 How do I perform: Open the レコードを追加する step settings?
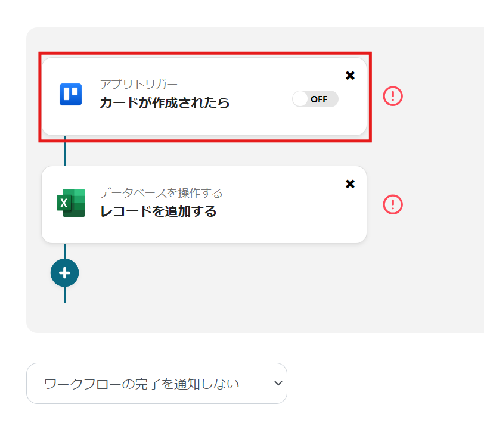pos(158,211)
